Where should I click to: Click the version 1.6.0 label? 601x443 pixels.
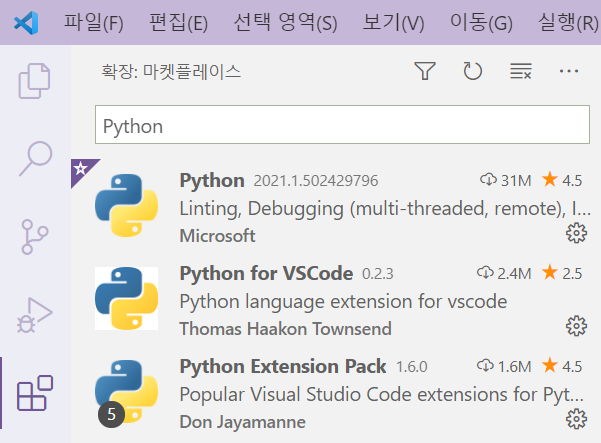click(412, 367)
